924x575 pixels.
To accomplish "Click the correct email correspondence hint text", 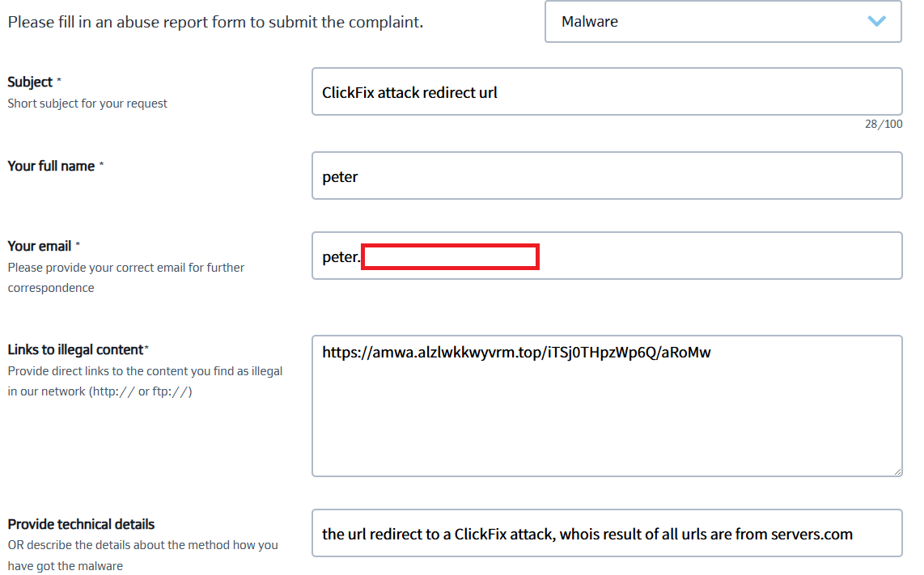I will [x=126, y=277].
